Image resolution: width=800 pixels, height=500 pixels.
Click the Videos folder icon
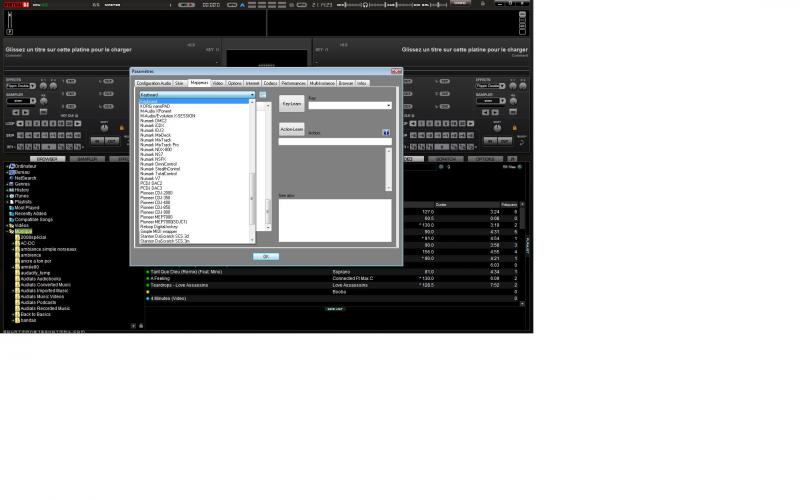[x=12, y=226]
